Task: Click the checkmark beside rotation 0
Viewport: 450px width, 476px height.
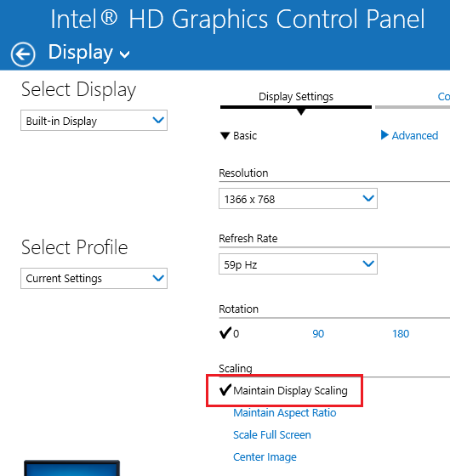Action: pos(225,332)
